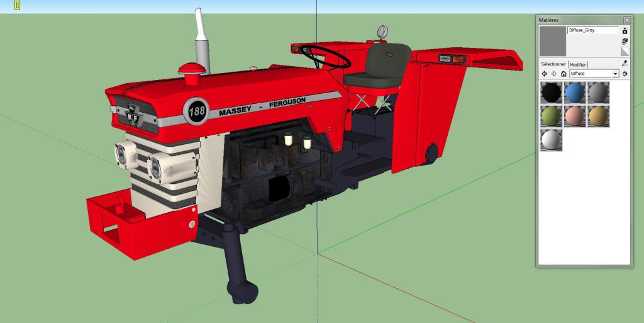Click the display secondary selection pane icon
This screenshot has width=644, height=323.
tap(625, 31)
